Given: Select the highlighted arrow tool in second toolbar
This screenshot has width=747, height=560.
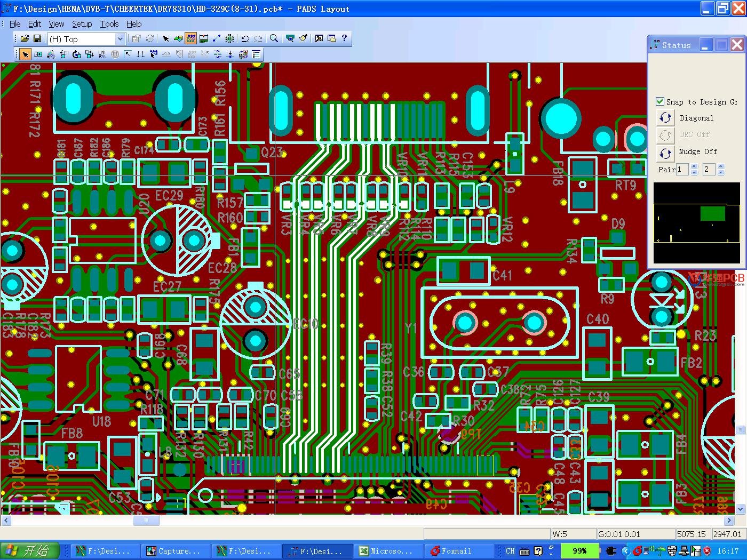Looking at the screenshot, I should tap(25, 54).
